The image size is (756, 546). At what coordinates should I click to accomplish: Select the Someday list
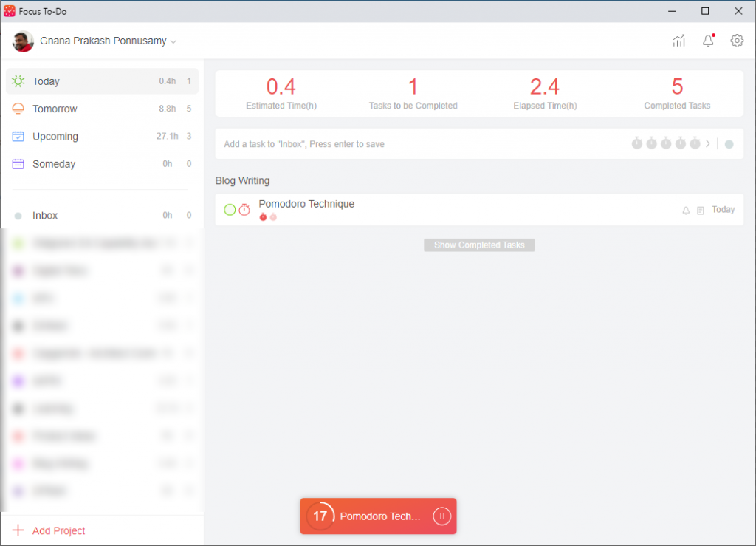102,164
